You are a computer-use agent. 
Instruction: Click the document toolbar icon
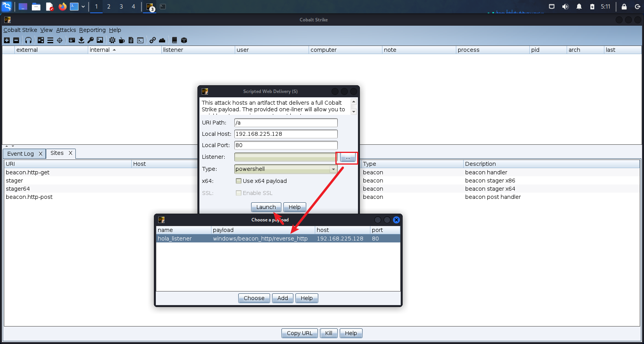coord(131,40)
